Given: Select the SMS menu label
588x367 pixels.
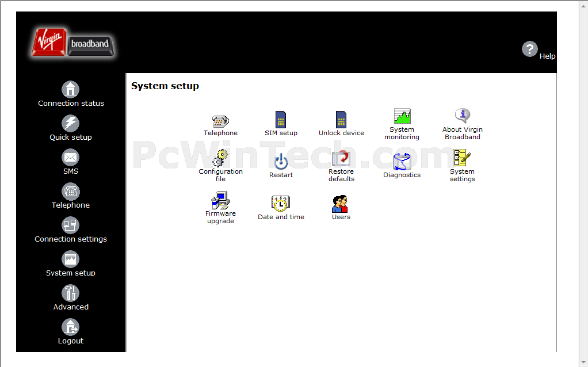Looking at the screenshot, I should pos(71,171).
